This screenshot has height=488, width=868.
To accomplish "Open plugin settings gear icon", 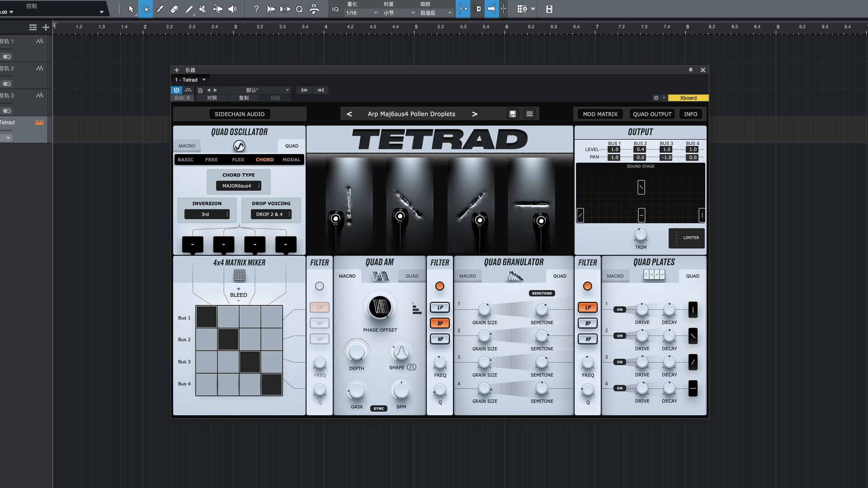I will point(656,98).
